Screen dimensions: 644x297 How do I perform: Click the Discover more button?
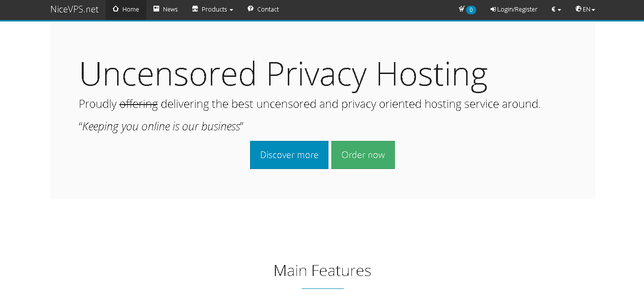tap(289, 155)
